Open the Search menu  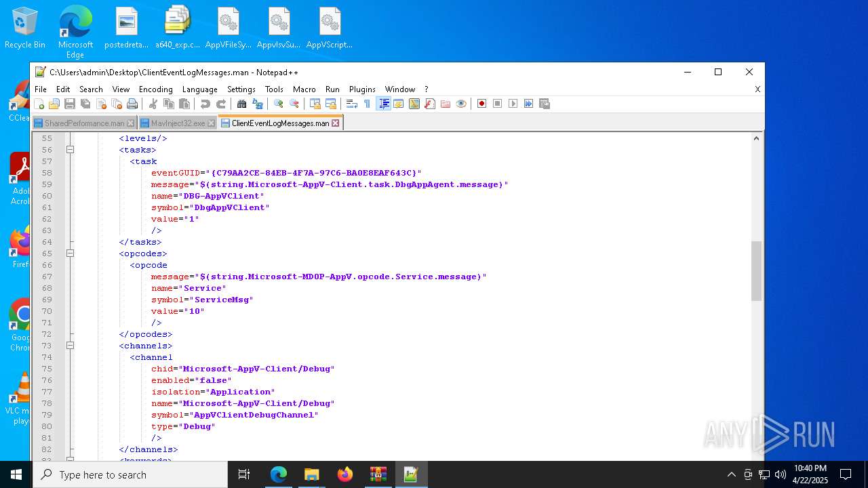click(91, 89)
